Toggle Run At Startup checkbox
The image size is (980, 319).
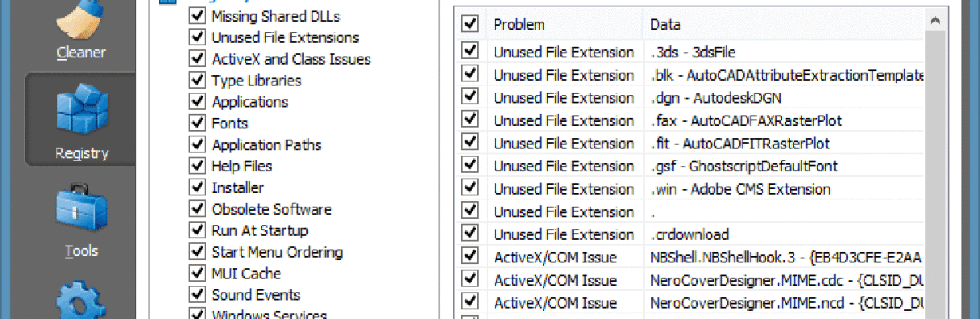(x=197, y=230)
